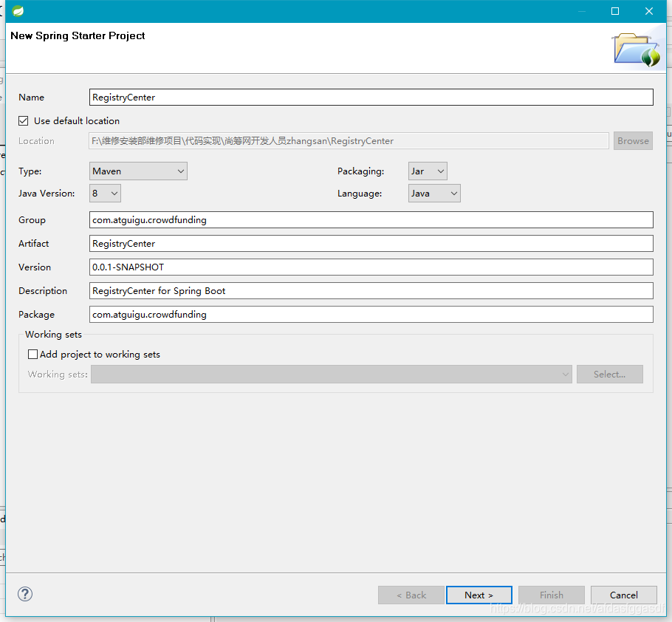Click the Next > button
Viewport: 672px width, 622px height.
point(479,595)
